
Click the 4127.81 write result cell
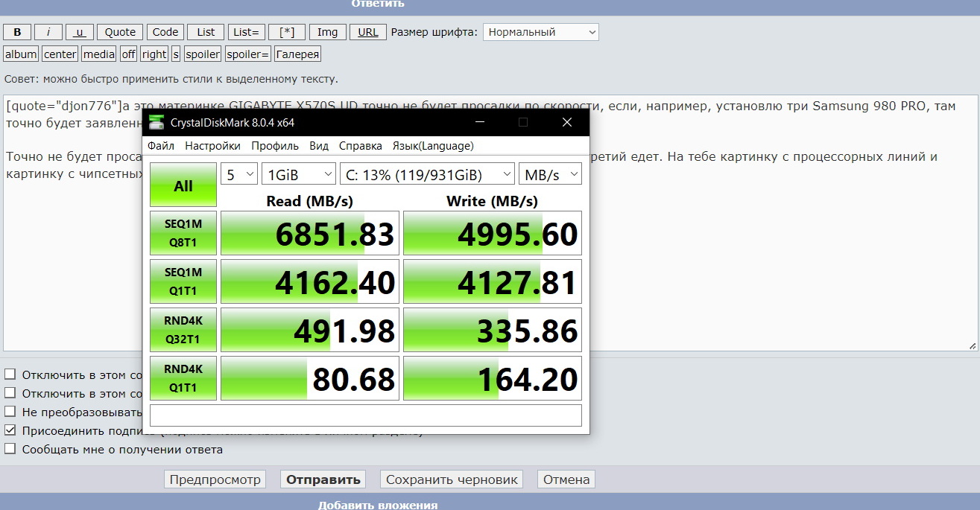(x=493, y=281)
